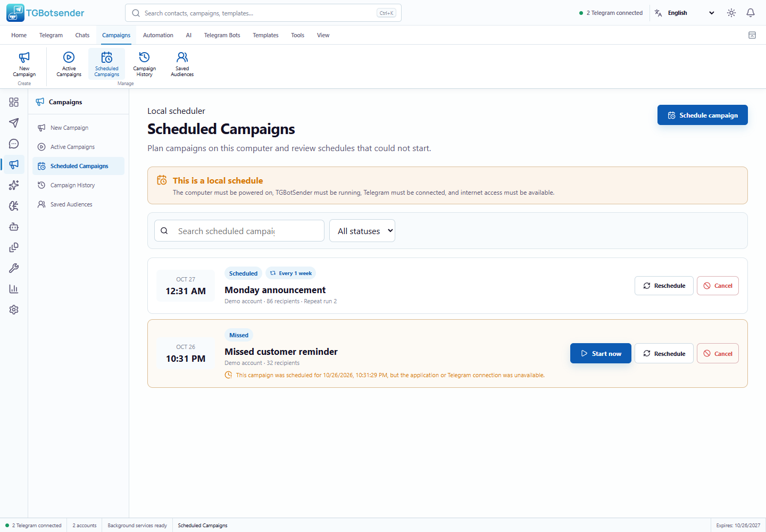Screen dimensions: 766x532
Task: Click the dashboard grid icon in left rail
Action: [14, 102]
